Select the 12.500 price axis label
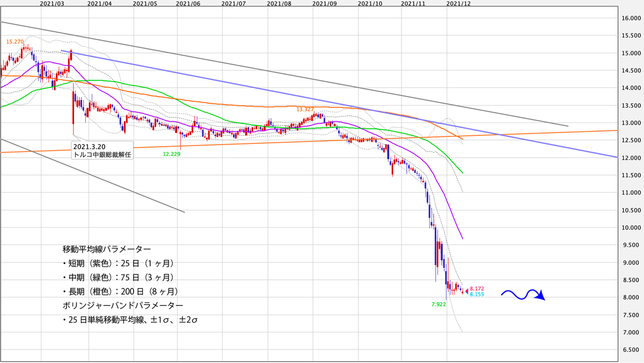The height and width of the screenshot is (363, 644). click(631, 141)
